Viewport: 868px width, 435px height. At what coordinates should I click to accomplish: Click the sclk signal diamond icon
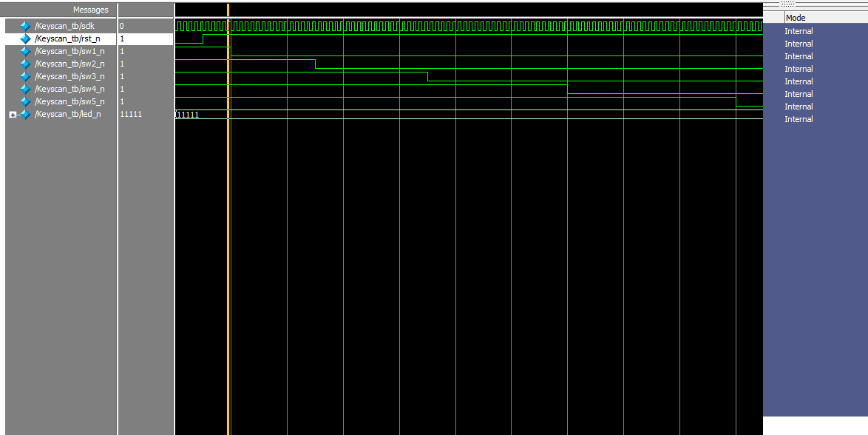tap(25, 26)
